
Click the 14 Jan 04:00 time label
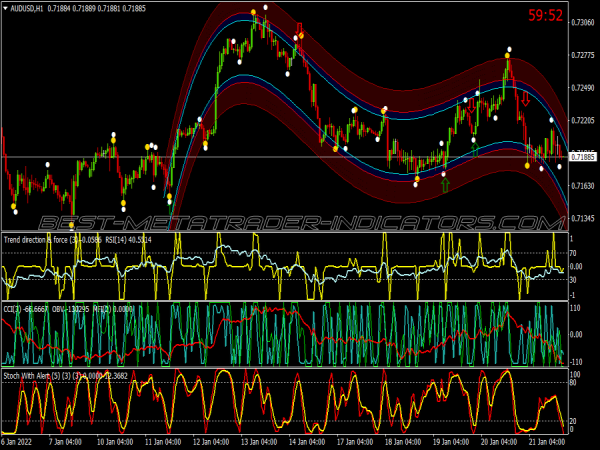coord(307,442)
